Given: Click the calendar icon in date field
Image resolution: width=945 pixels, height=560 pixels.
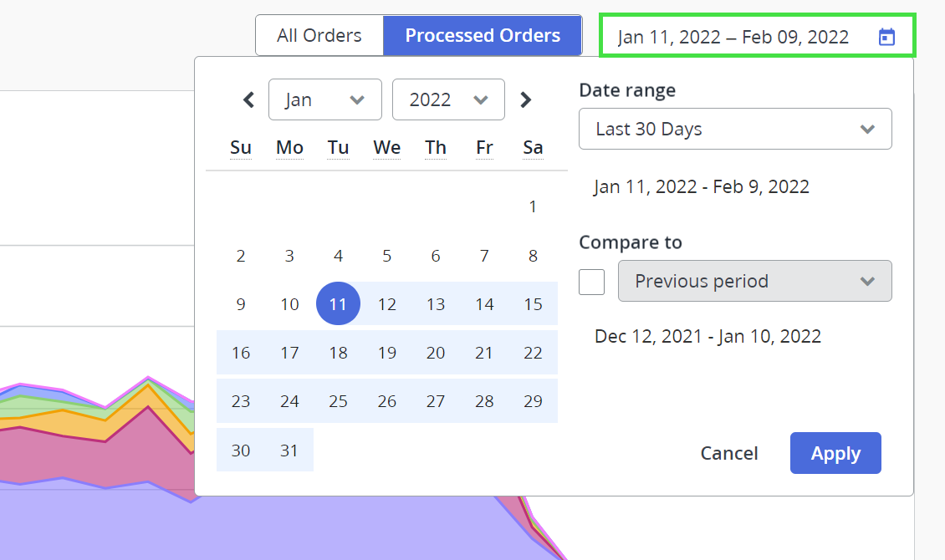Looking at the screenshot, I should (887, 37).
